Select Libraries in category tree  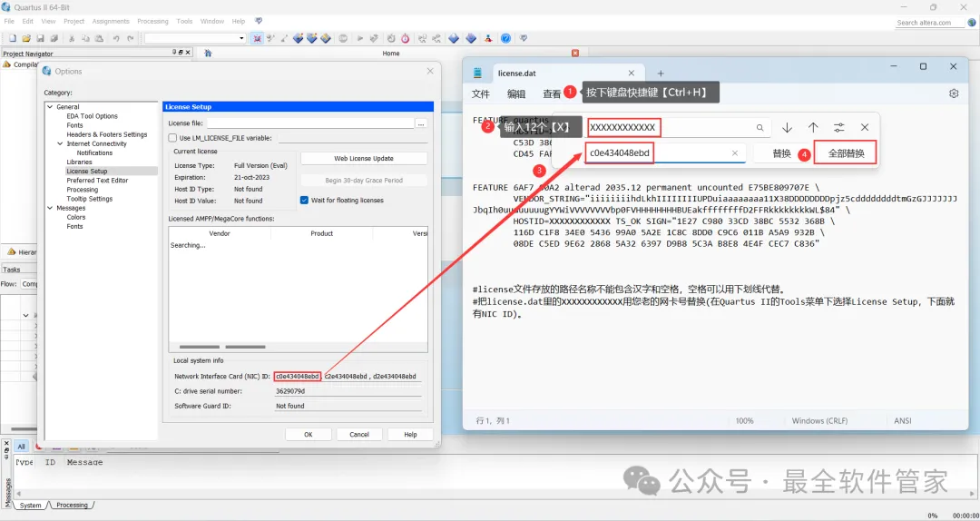[79, 162]
